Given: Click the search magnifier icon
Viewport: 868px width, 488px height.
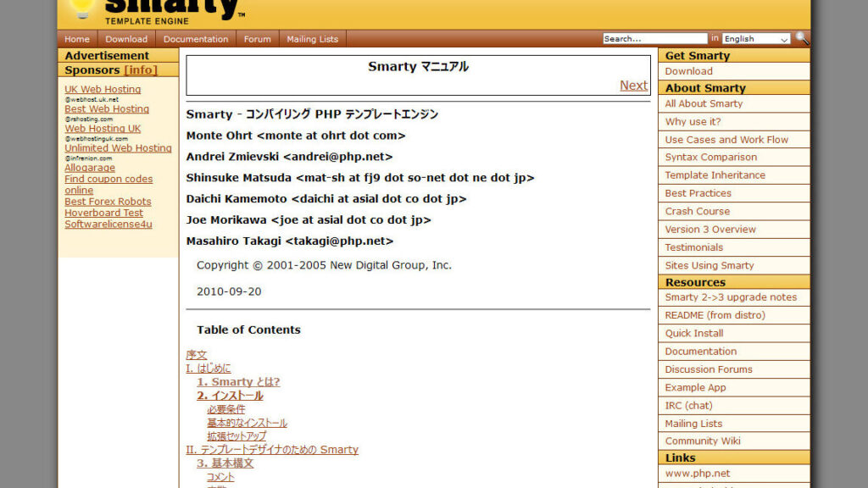Looking at the screenshot, I should tap(802, 38).
